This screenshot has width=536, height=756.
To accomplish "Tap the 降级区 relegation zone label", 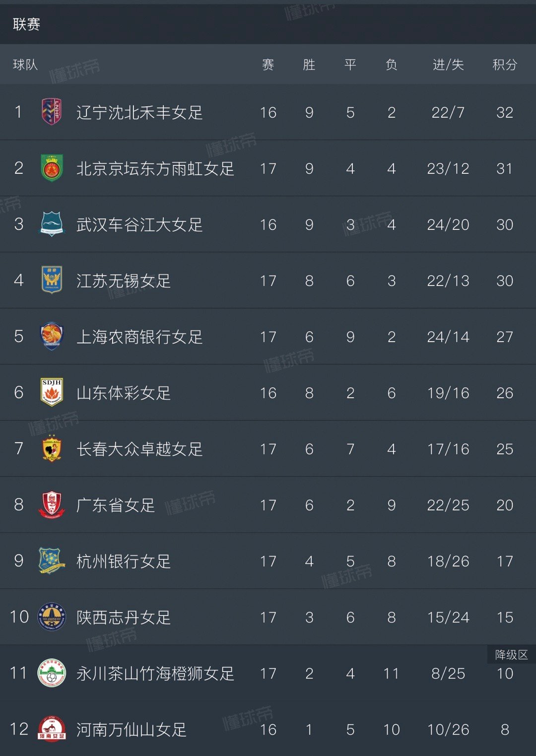I will pyautogui.click(x=512, y=655).
